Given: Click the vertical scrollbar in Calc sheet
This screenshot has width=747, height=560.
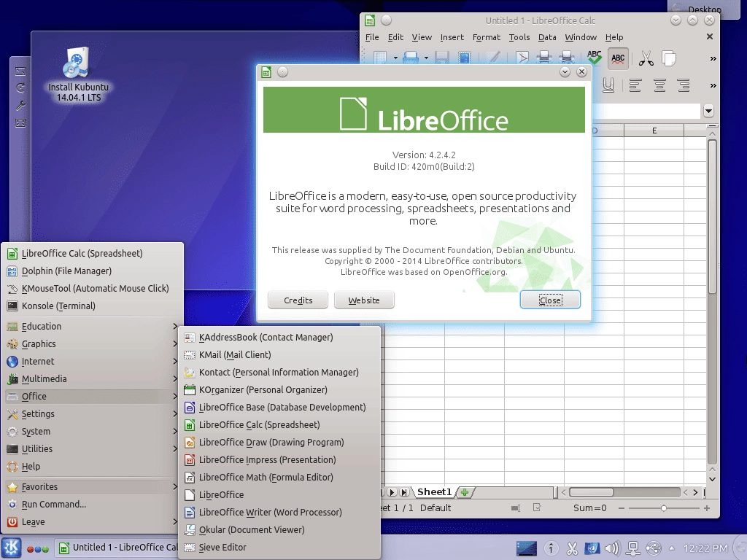Looking at the screenshot, I should click(x=712, y=217).
